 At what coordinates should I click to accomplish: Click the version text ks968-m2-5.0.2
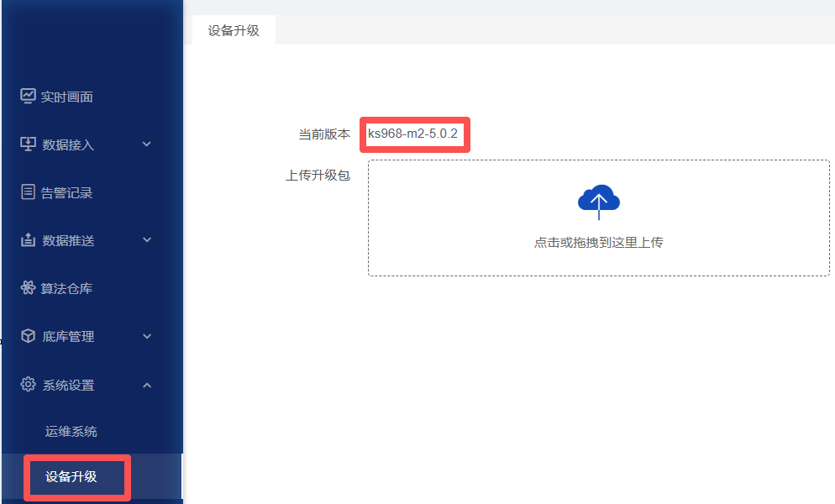pos(414,134)
